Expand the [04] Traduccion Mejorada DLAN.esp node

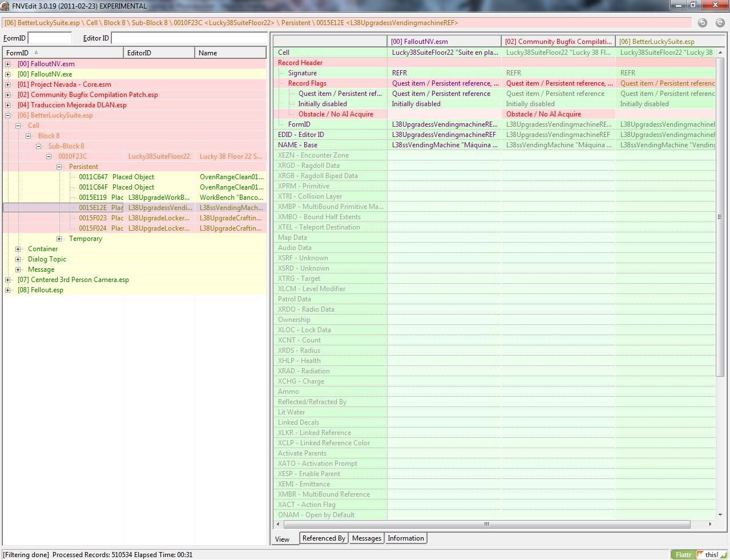(8, 105)
